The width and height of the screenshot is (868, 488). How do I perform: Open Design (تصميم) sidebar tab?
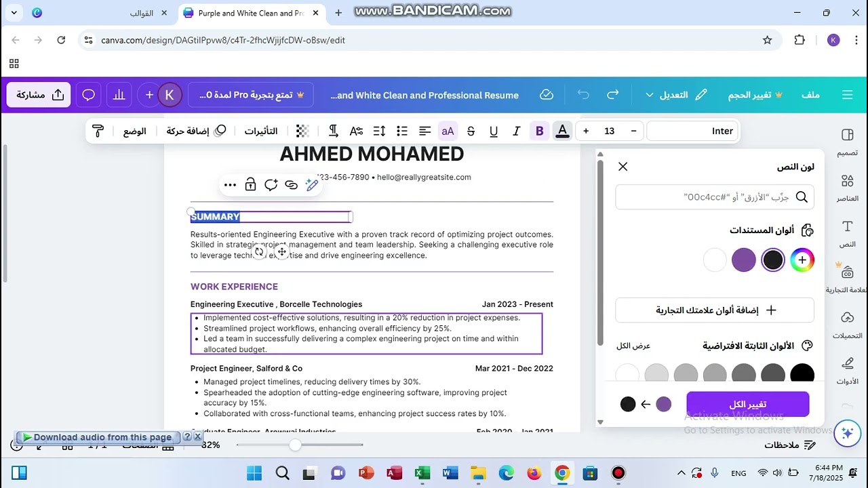point(847,142)
